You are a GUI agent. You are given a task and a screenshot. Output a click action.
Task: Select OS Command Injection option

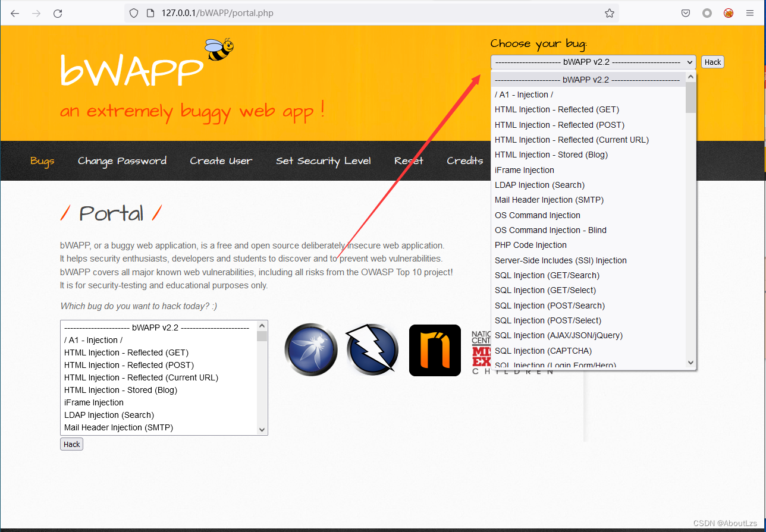[588, 215]
